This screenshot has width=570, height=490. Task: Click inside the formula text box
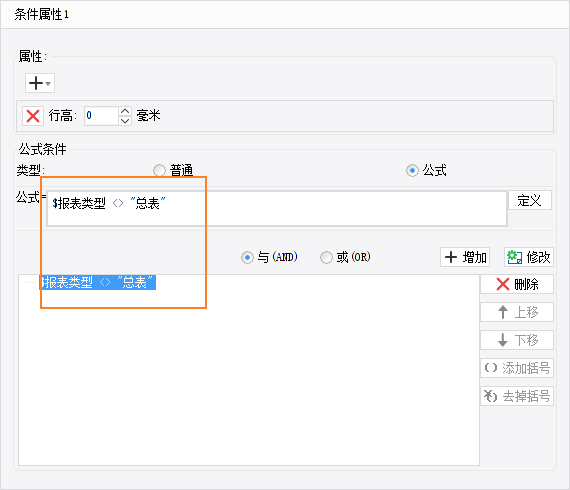tap(277, 209)
